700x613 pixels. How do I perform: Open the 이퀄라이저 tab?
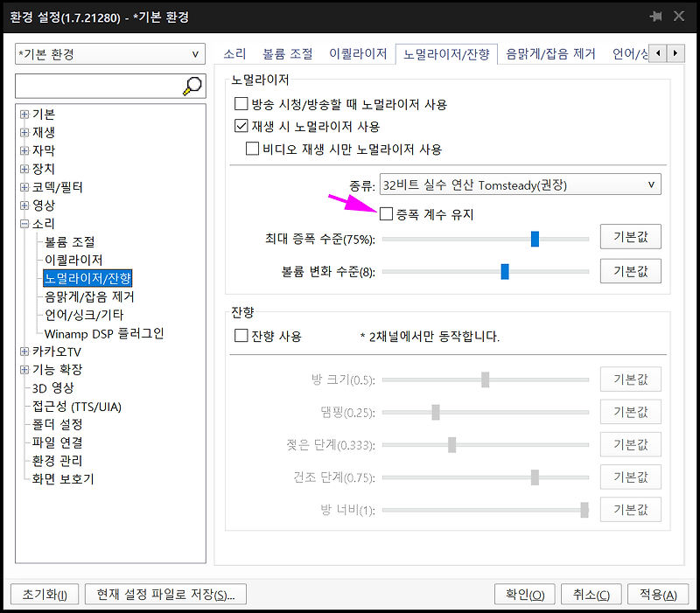(x=358, y=54)
